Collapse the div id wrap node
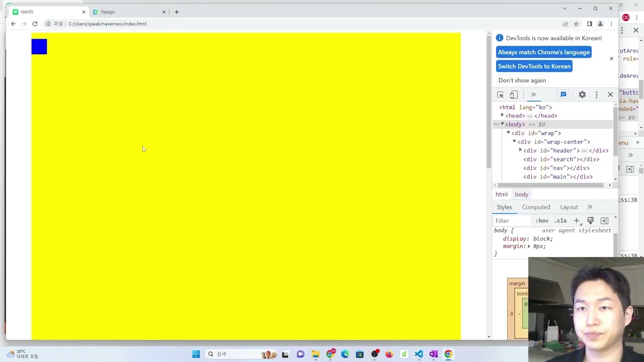 (508, 133)
